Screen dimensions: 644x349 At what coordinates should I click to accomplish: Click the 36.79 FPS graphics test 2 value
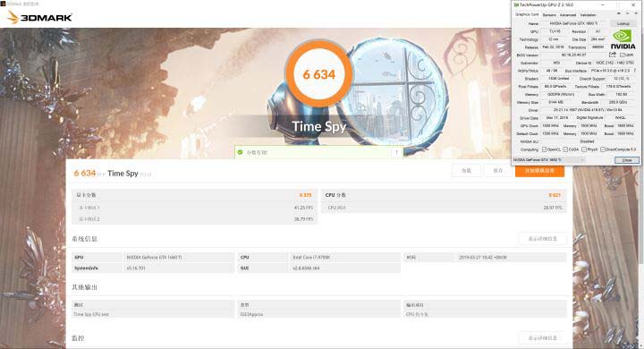point(303,219)
